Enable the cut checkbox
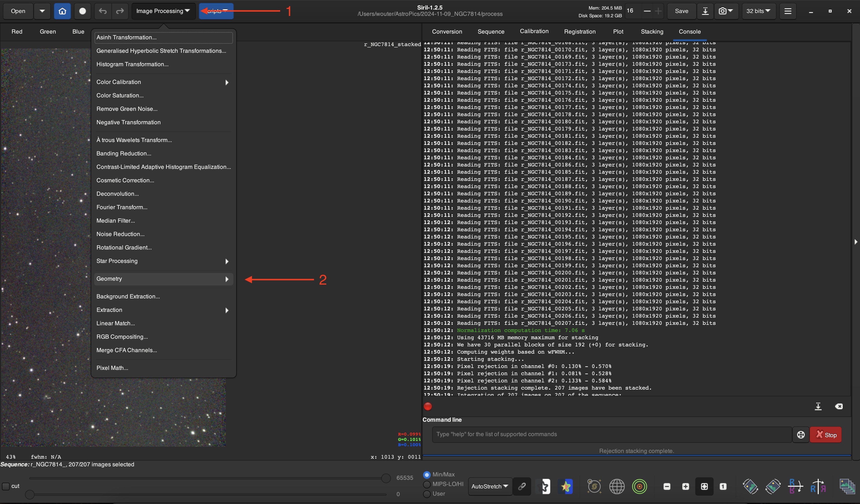This screenshot has width=860, height=504. tap(6, 486)
